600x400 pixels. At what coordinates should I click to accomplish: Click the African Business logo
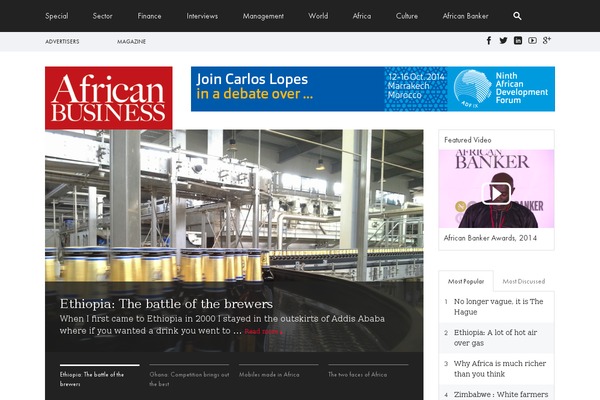[x=109, y=98]
